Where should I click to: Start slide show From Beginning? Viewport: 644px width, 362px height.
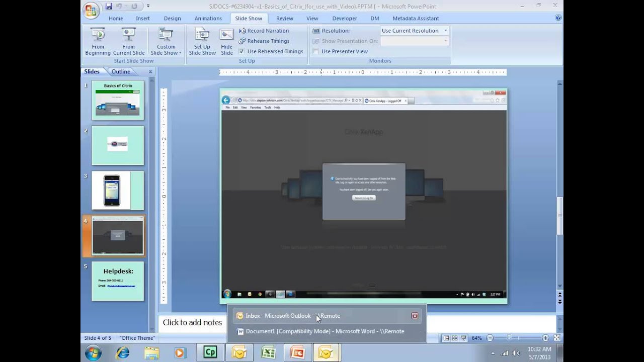(x=98, y=42)
